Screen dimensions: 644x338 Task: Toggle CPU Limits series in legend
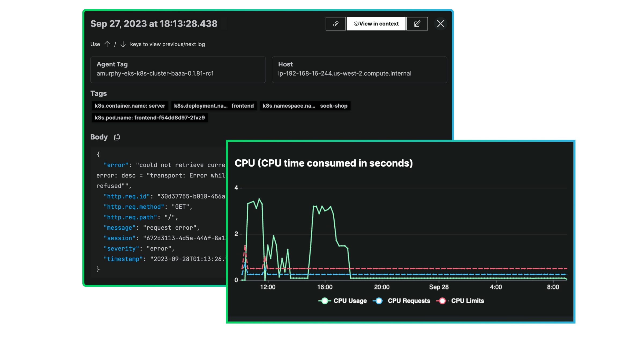(x=467, y=301)
